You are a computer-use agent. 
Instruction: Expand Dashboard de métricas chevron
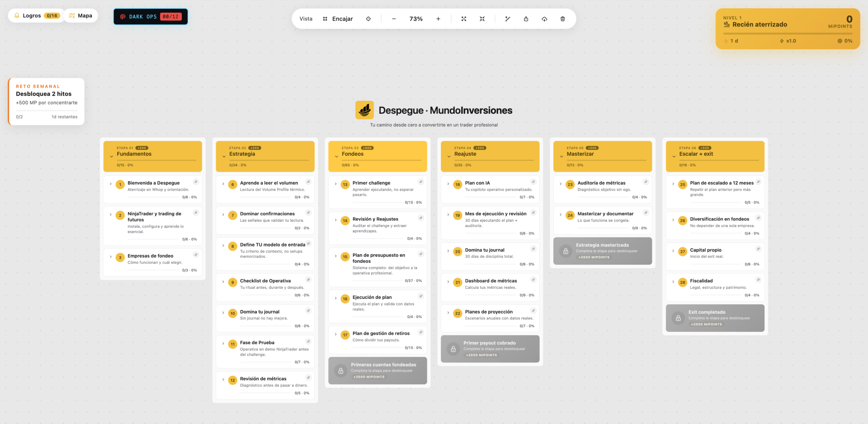coord(448,282)
